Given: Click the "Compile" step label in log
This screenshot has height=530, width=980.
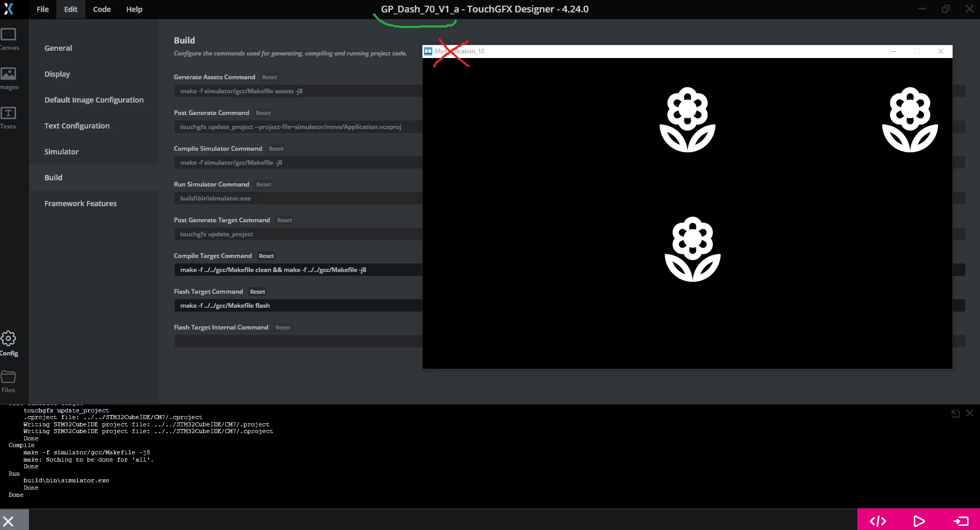Looking at the screenshot, I should [x=22, y=445].
